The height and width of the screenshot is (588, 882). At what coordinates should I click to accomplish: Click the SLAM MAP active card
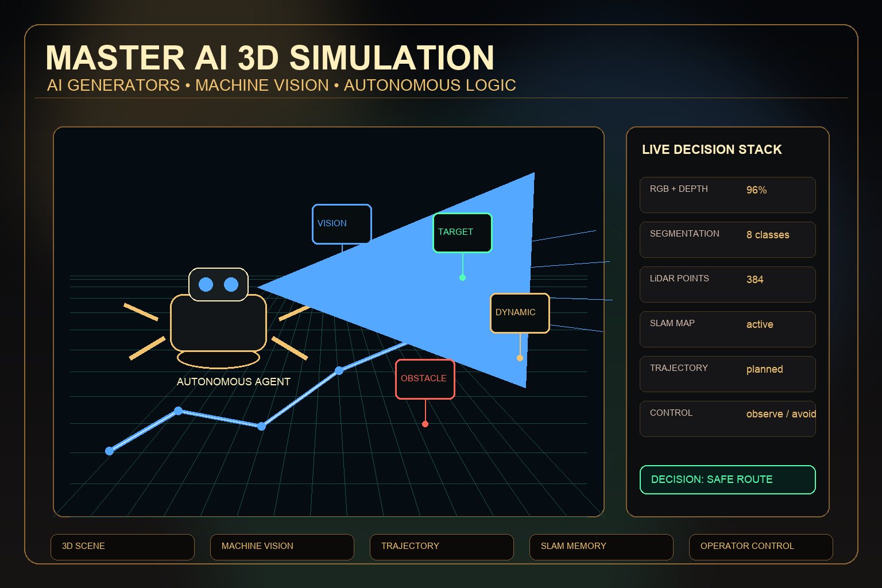(728, 329)
